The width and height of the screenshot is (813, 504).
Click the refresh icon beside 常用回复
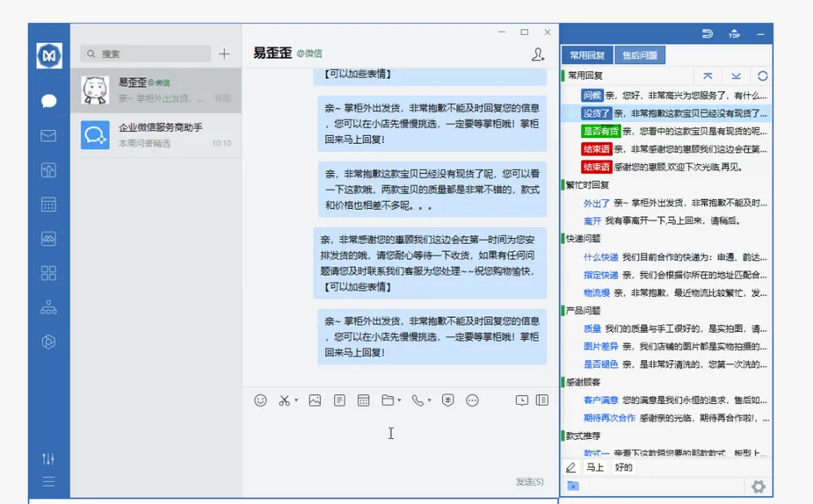coord(762,75)
